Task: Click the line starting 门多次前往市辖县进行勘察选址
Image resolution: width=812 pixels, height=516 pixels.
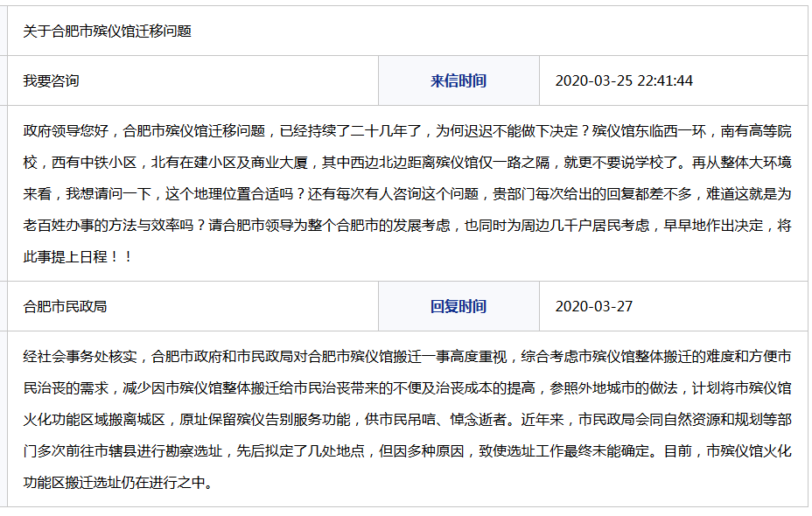Action: pos(407,451)
